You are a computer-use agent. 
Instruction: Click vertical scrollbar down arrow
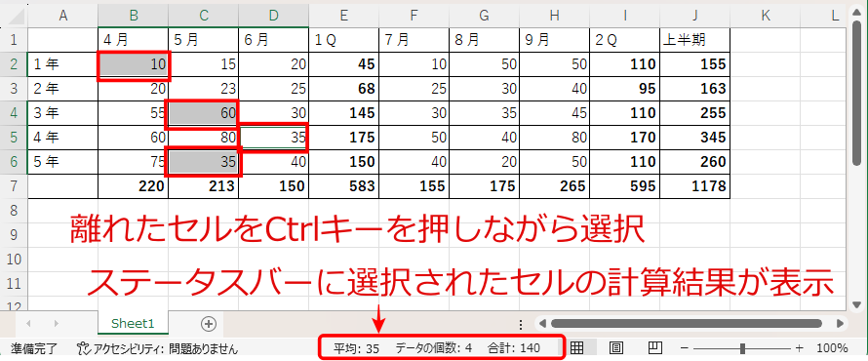click(x=857, y=304)
